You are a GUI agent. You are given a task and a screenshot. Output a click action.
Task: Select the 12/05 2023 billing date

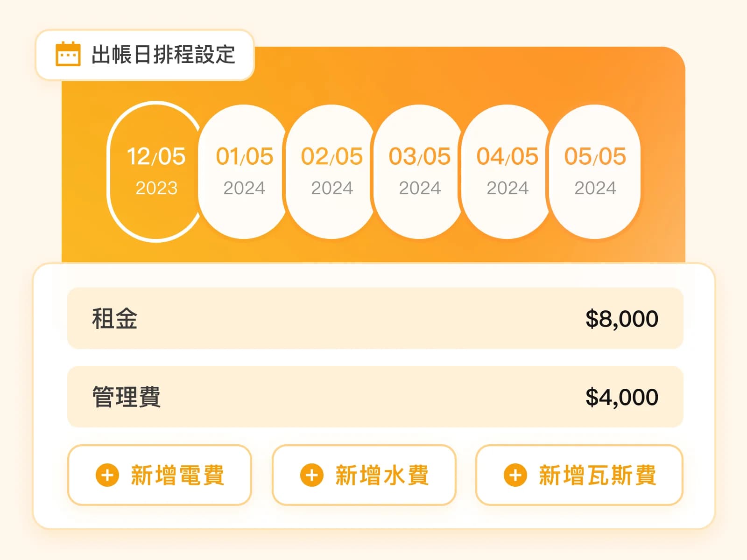click(156, 171)
